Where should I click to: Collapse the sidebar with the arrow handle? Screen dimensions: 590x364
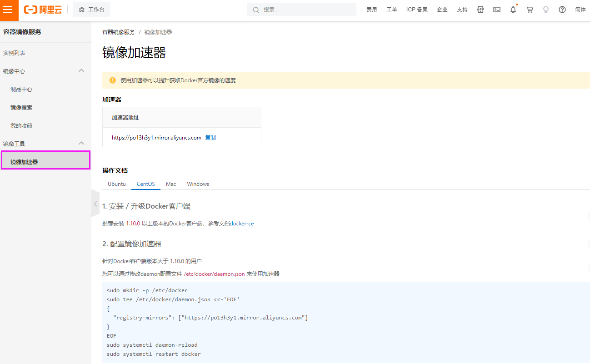pos(95,204)
